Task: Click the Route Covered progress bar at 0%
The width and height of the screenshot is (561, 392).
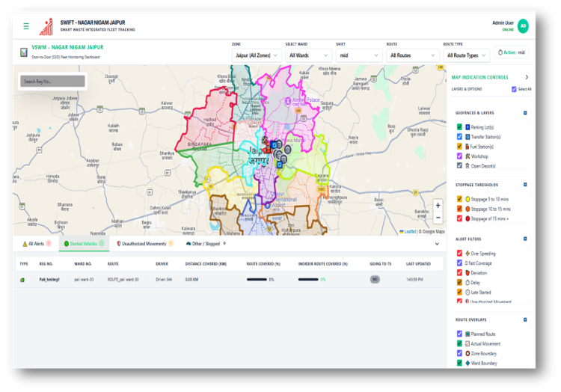Action: point(257,279)
